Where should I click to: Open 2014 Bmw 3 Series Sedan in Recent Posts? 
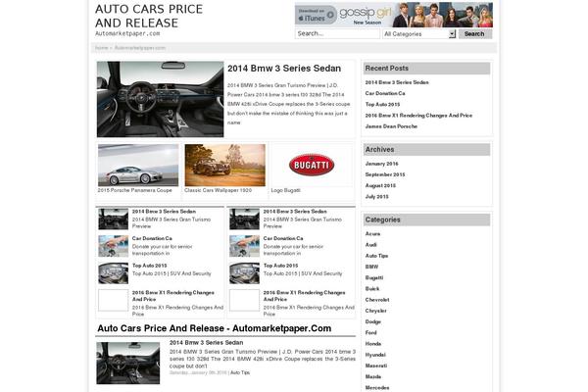(397, 82)
